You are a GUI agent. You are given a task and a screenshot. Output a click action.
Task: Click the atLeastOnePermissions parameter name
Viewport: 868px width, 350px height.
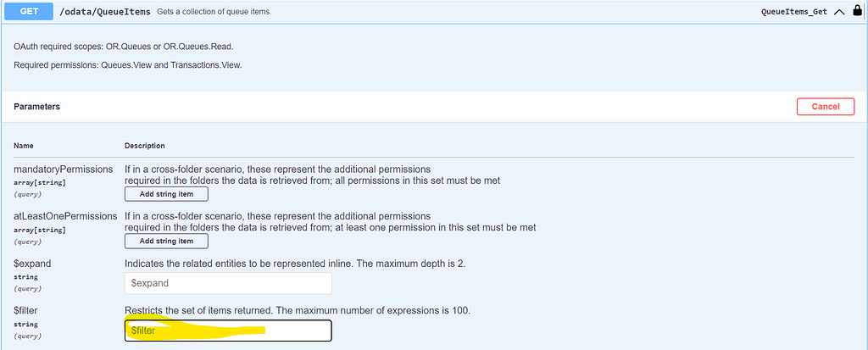pos(65,216)
